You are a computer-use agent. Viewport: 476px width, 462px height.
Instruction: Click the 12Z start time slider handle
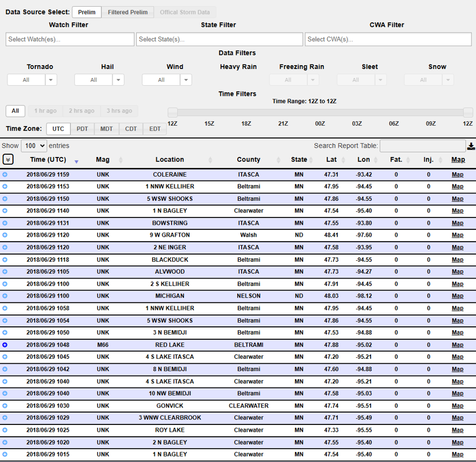coord(173,112)
